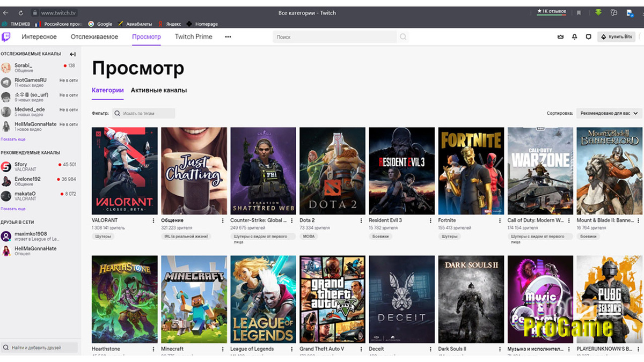The image size is (644, 362).
Task: Open the Prime loot crown icon
Action: tap(561, 37)
